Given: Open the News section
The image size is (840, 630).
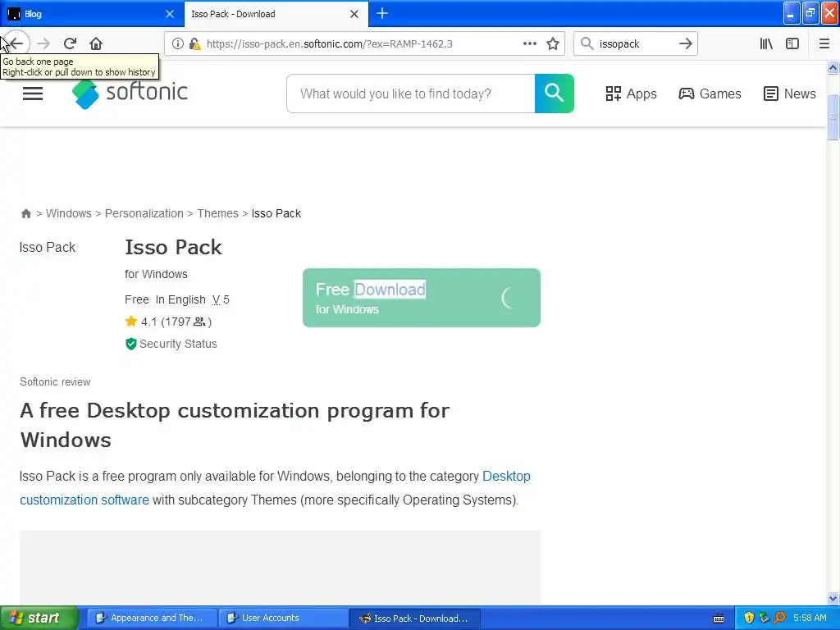Looking at the screenshot, I should click(x=790, y=94).
